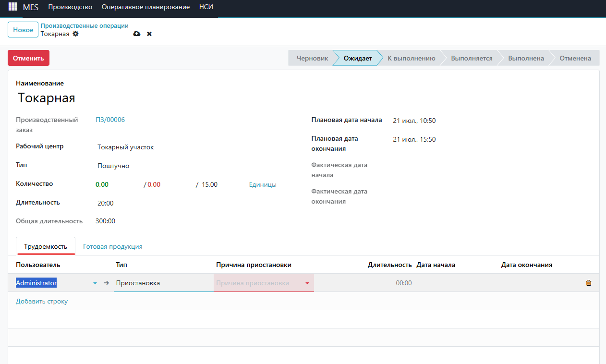Click the Длительность column header

(390, 265)
